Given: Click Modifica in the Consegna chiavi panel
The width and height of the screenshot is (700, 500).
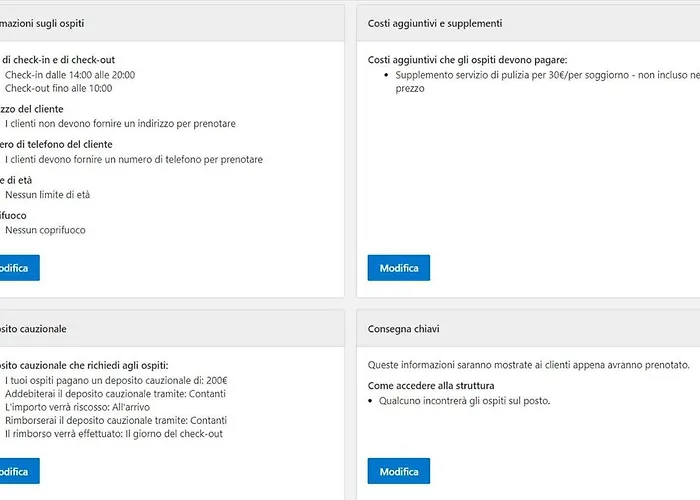Looking at the screenshot, I should coord(399,471).
